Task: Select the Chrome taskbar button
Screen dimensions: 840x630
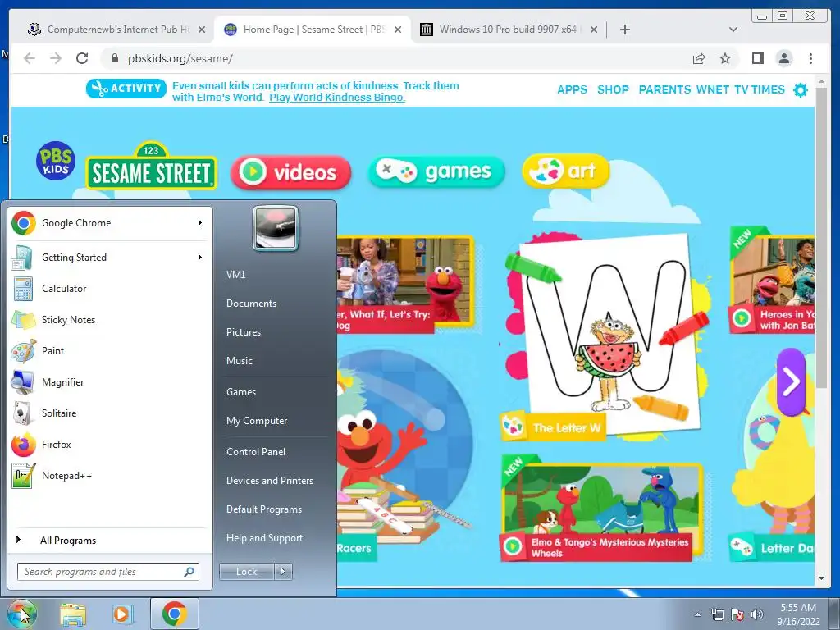Action: [x=174, y=614]
